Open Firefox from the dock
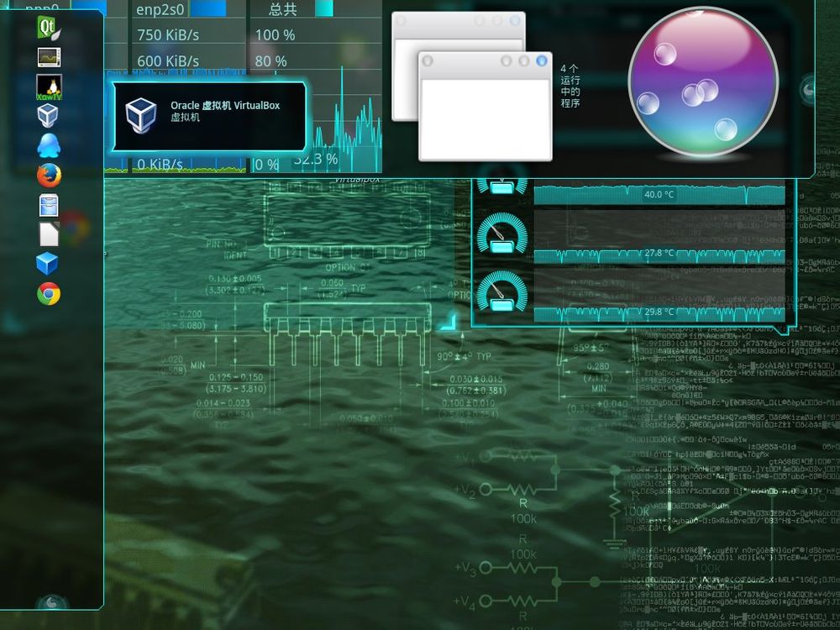The width and height of the screenshot is (840, 630). point(49,176)
